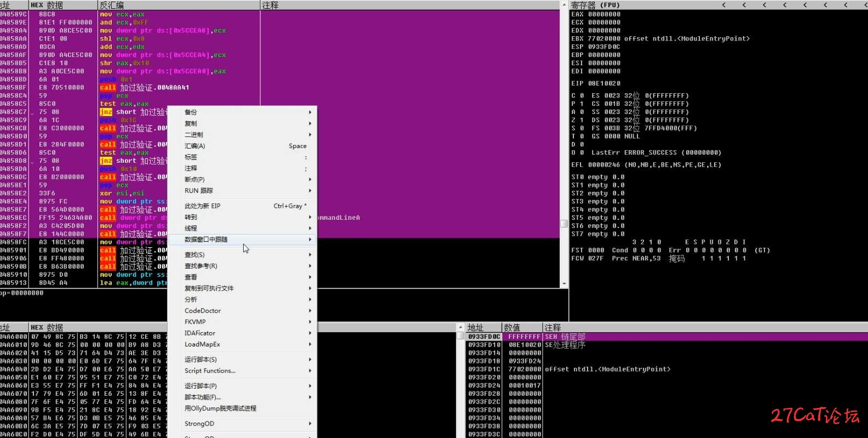Image resolution: width=868 pixels, height=438 pixels.
Task: Select disassembly line shr eax,0x10
Action: click(124, 63)
